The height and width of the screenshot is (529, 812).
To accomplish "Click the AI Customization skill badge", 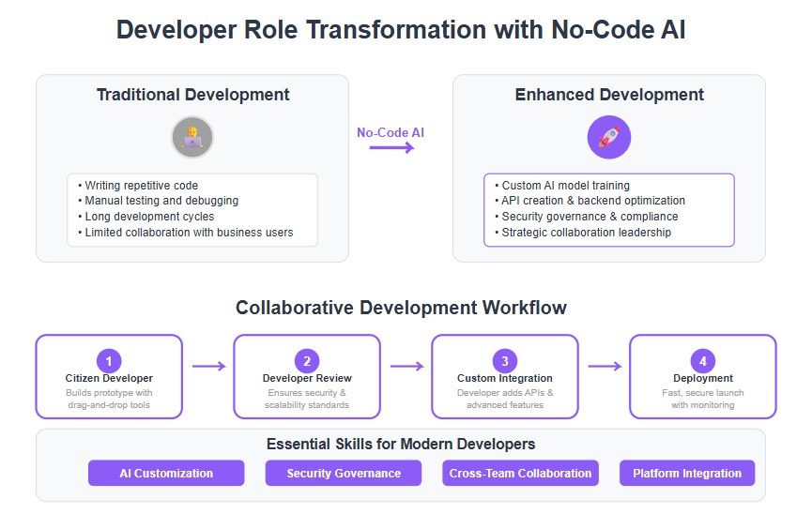I will tap(166, 473).
